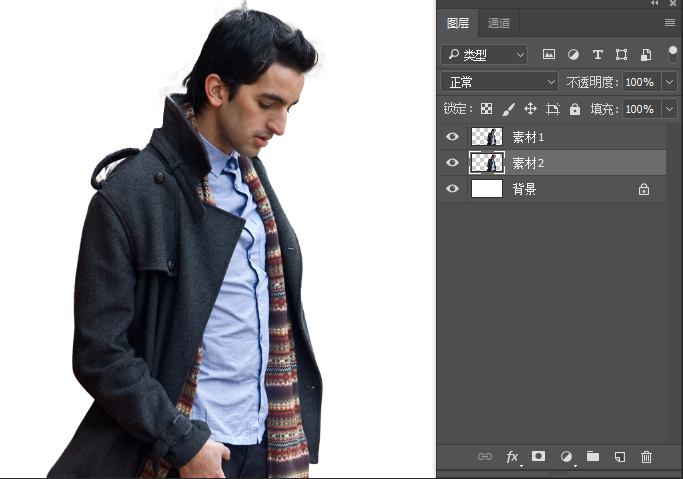Expand the 不透明度 opacity dropdown arrow
The image size is (683, 479).
tap(669, 82)
